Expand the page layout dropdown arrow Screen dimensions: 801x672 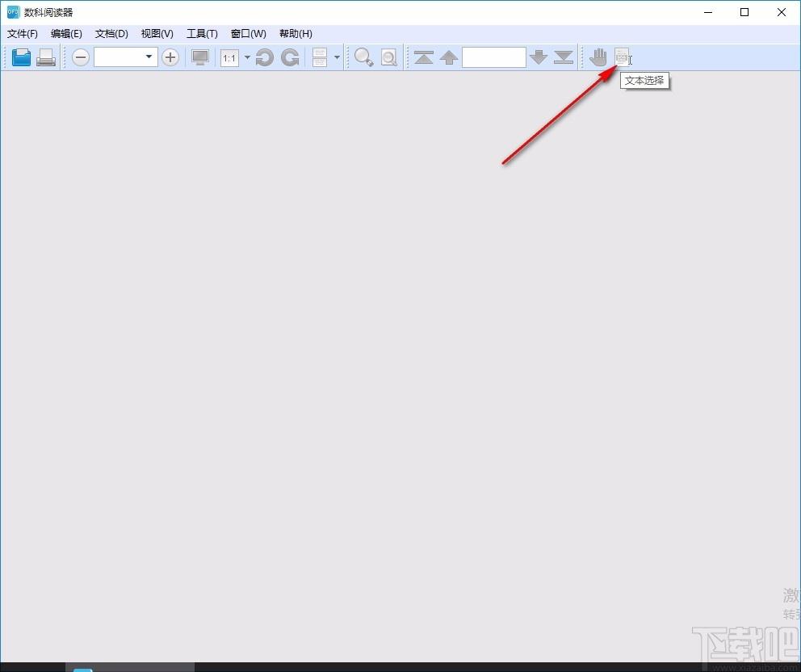tap(337, 57)
